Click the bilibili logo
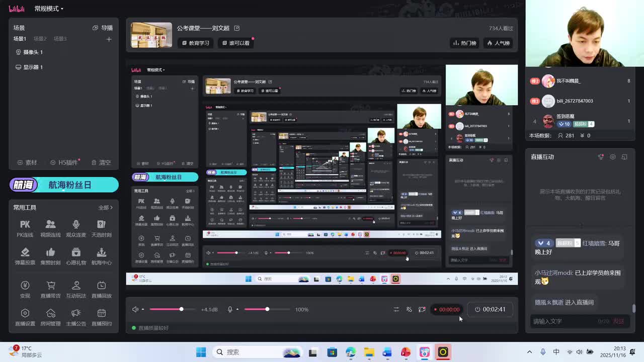 (x=17, y=9)
